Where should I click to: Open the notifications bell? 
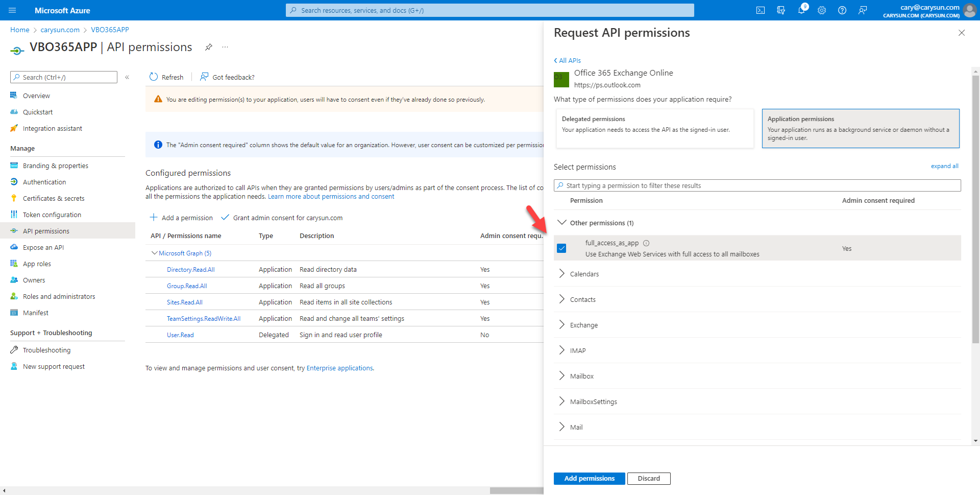[801, 10]
